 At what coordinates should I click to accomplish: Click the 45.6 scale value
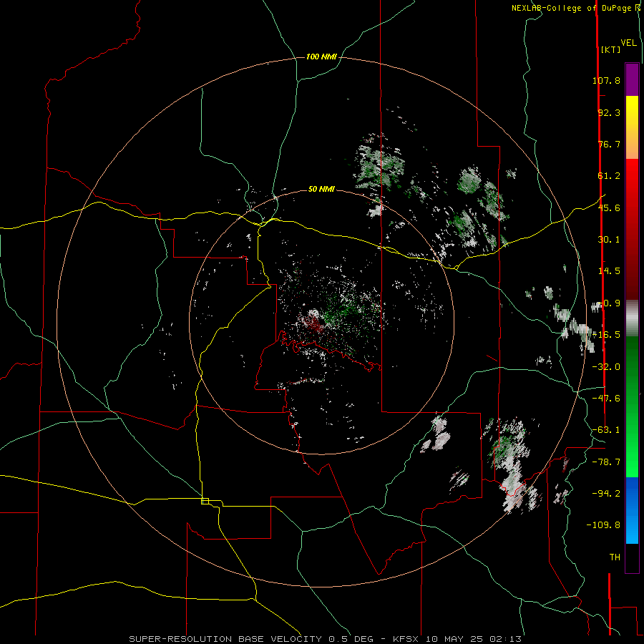pos(609,208)
